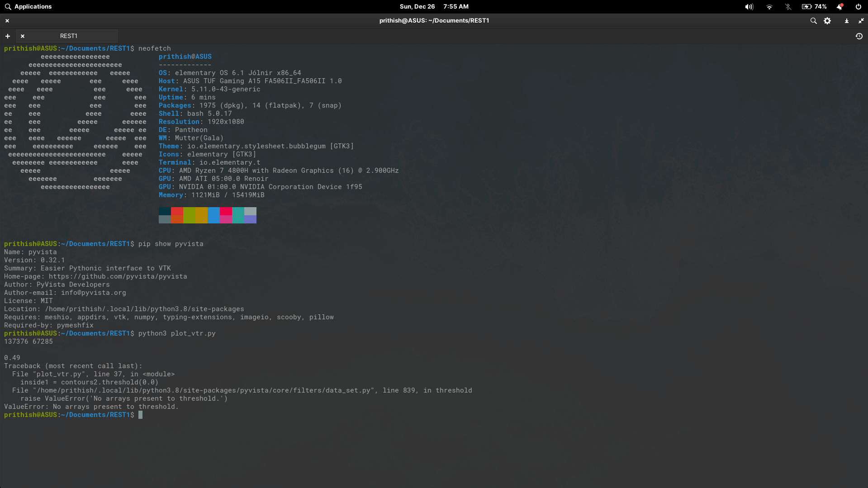The image size is (868, 488).
Task: Open search in the terminal header bar
Action: pyautogui.click(x=813, y=21)
